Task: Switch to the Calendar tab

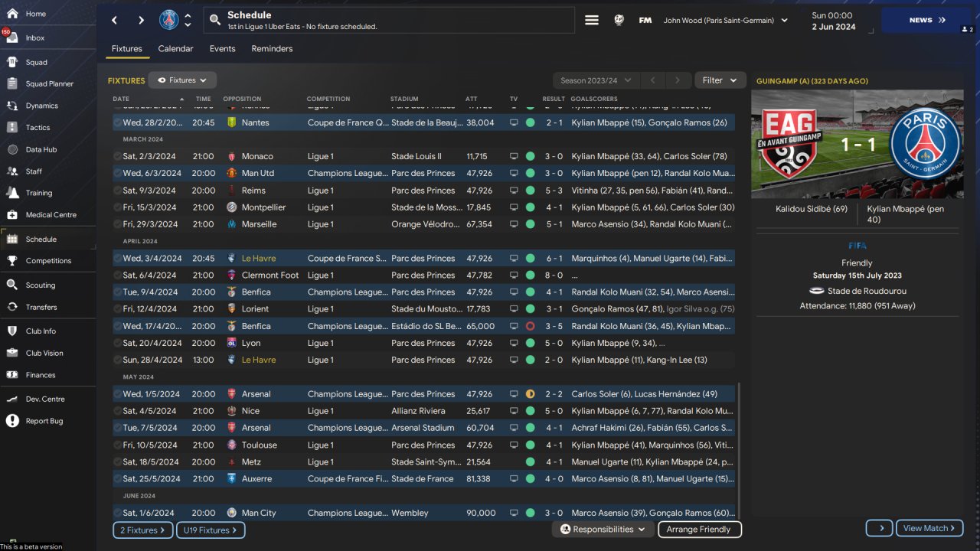Action: pos(175,49)
